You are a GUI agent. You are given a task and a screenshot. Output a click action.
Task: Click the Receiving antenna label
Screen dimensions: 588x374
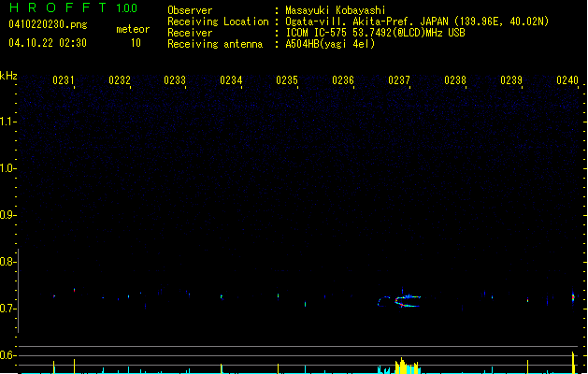pos(215,44)
